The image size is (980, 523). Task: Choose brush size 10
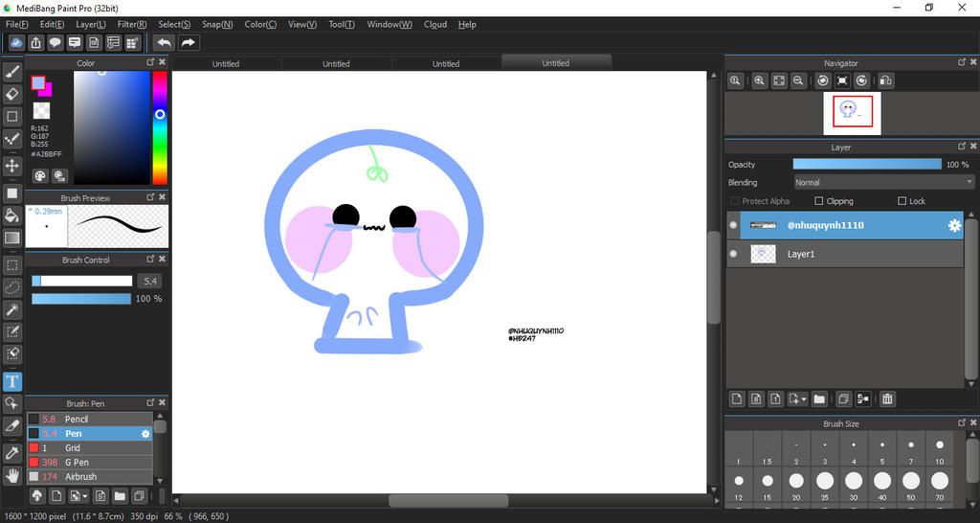[x=940, y=450]
